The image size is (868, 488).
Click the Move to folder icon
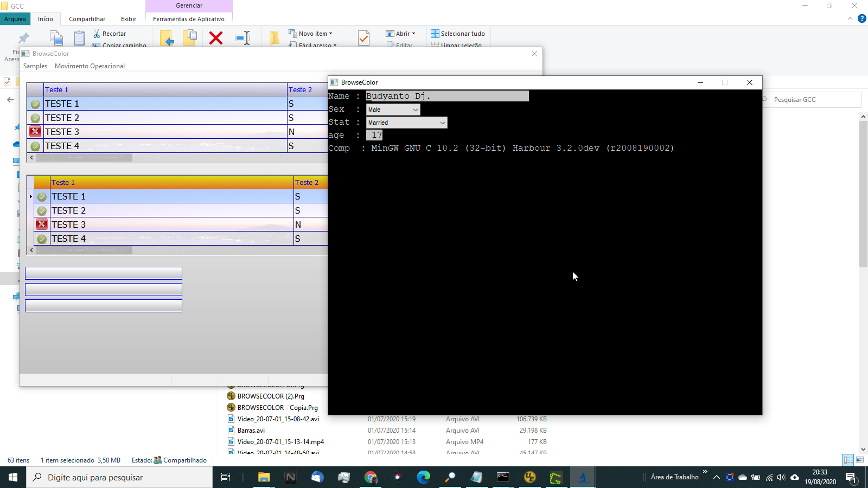167,38
